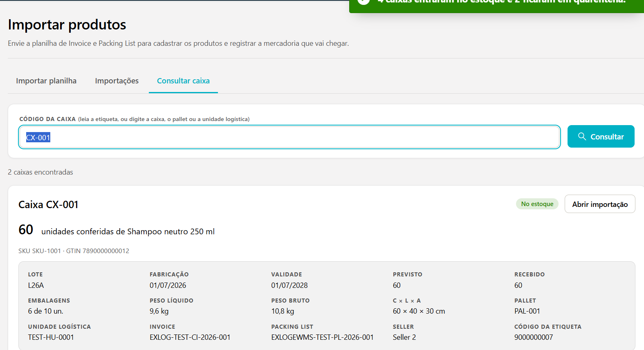The height and width of the screenshot is (350, 644).
Task: Click the Recebido quantity 60
Action: (518, 285)
